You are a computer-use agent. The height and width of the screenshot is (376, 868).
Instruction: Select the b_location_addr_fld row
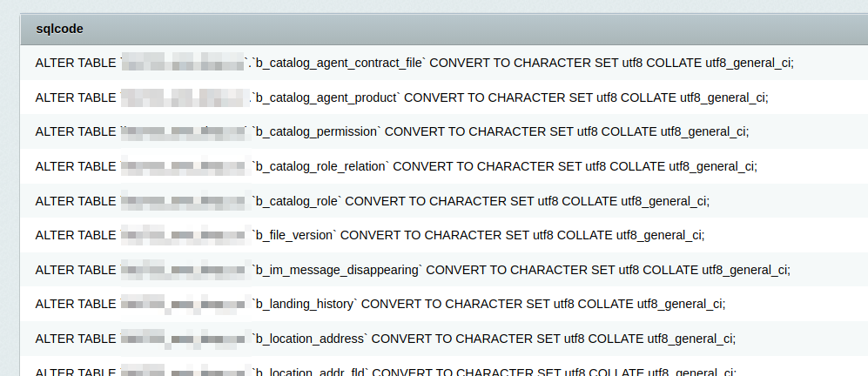pyautogui.click(x=444, y=366)
